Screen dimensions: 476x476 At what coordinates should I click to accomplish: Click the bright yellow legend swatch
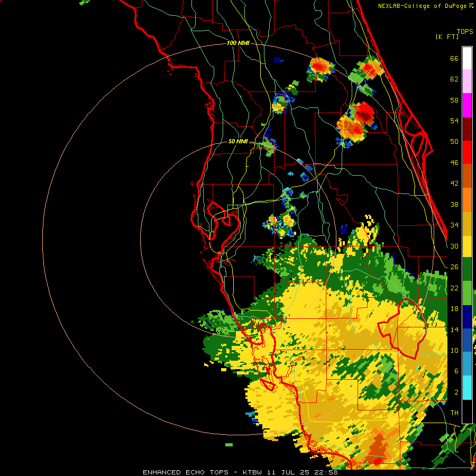467,246
